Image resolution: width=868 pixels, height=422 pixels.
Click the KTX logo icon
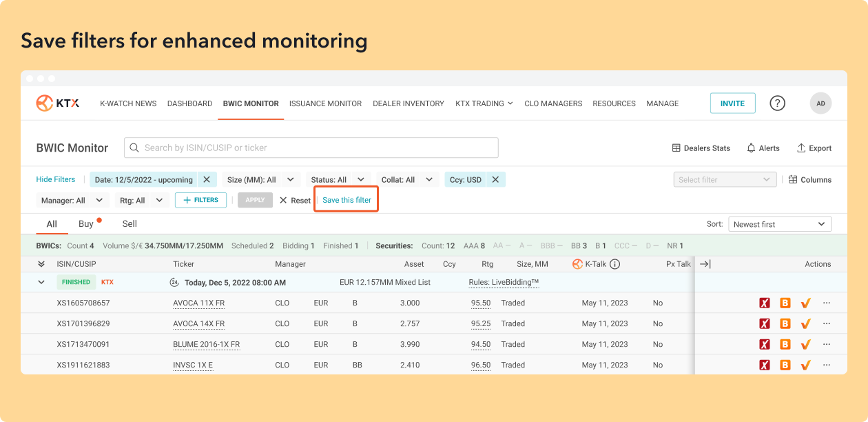(x=45, y=103)
